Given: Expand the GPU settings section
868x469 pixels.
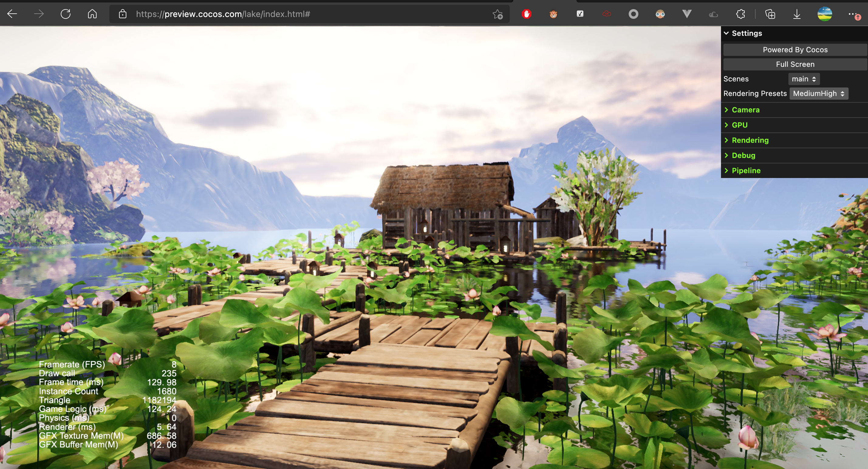Looking at the screenshot, I should click(739, 125).
